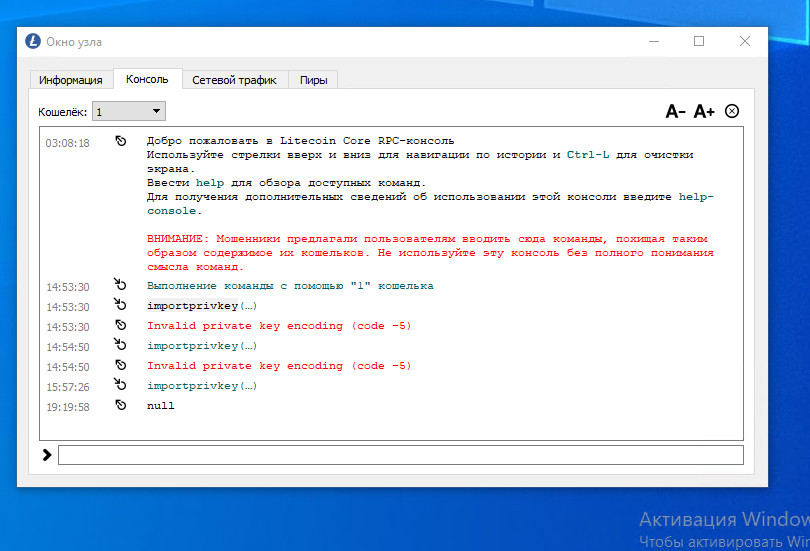Click the null result text

[161, 406]
